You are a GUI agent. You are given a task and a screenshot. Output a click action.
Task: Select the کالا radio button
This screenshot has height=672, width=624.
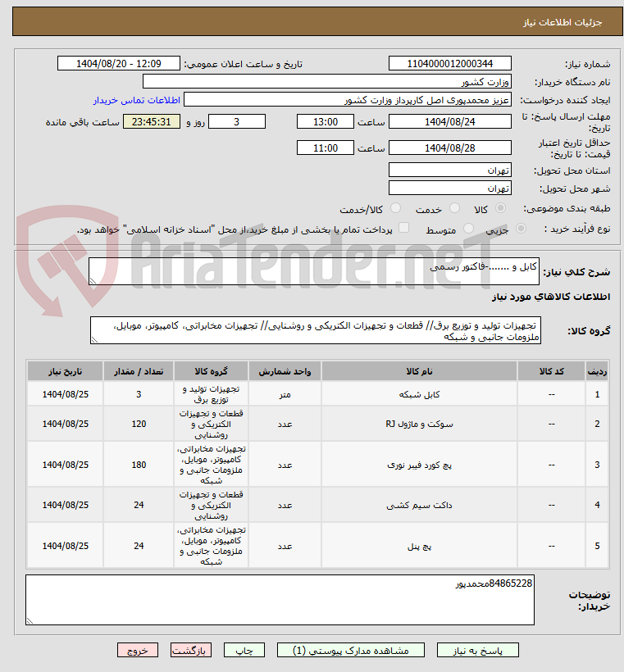(500, 208)
